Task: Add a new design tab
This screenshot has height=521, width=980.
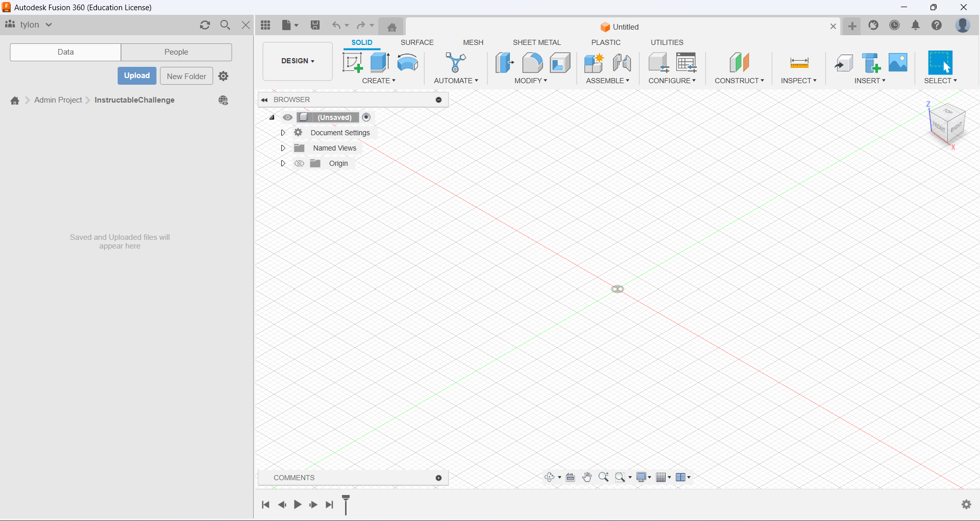Action: 852,26
